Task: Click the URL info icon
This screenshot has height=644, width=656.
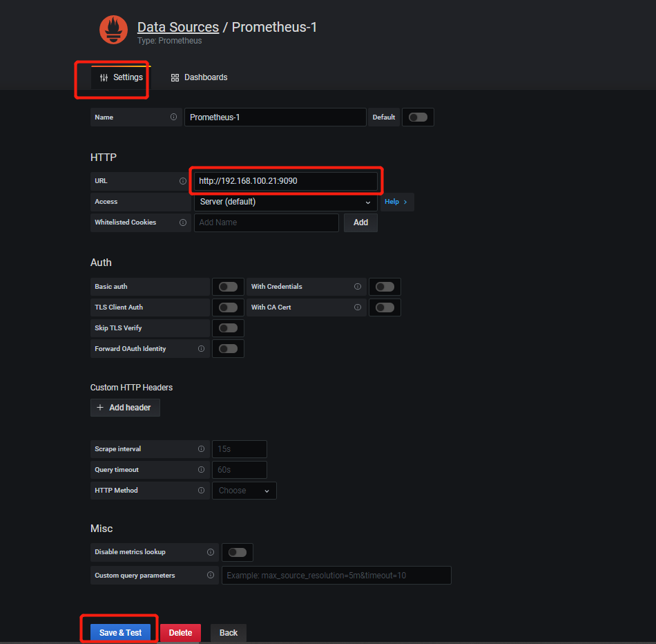Action: (x=183, y=181)
